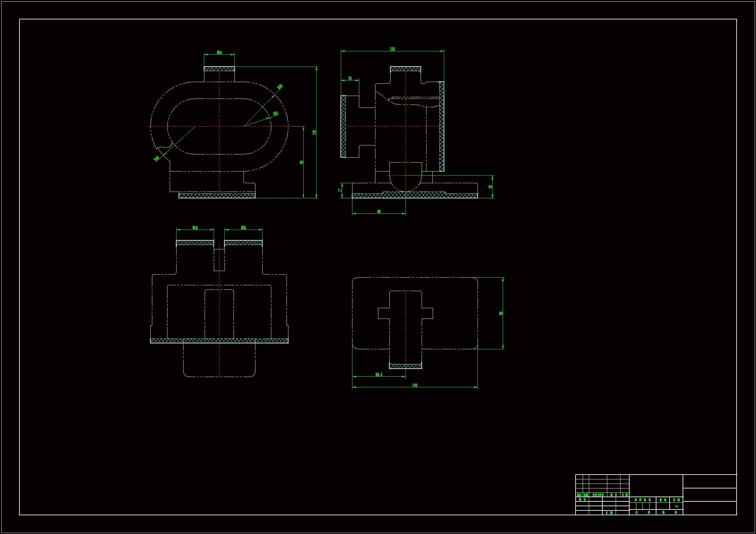Select the 115 width dimension label
Image resolution: width=756 pixels, height=534 pixels.
pyautogui.click(x=393, y=49)
